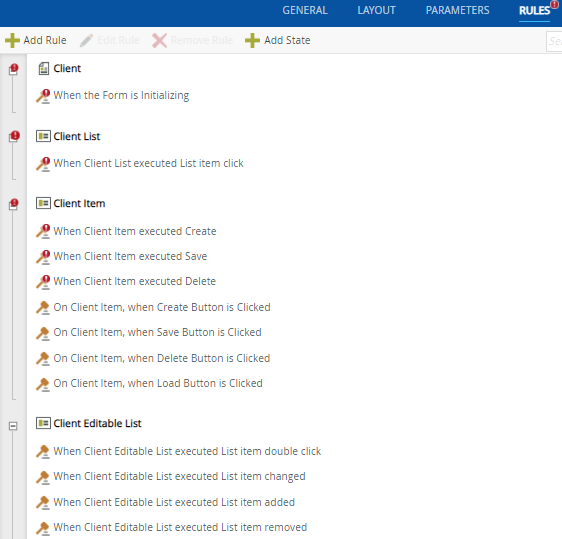Select 'Client Editable List executed List item added'

[x=174, y=502]
